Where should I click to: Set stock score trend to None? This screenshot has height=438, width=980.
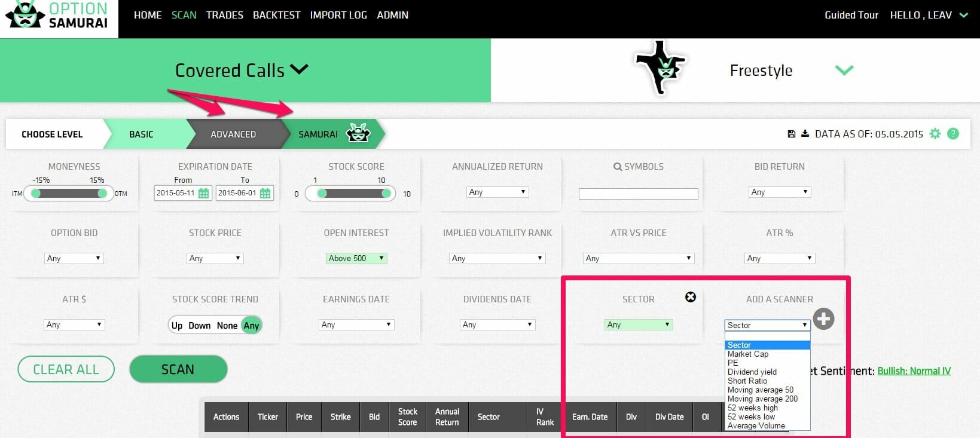coord(227,326)
